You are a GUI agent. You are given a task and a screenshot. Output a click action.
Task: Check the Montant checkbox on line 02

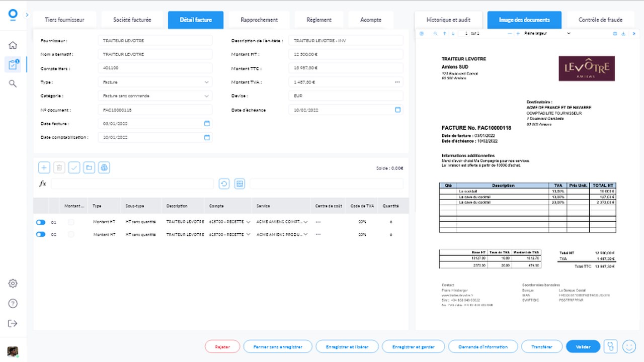click(71, 234)
